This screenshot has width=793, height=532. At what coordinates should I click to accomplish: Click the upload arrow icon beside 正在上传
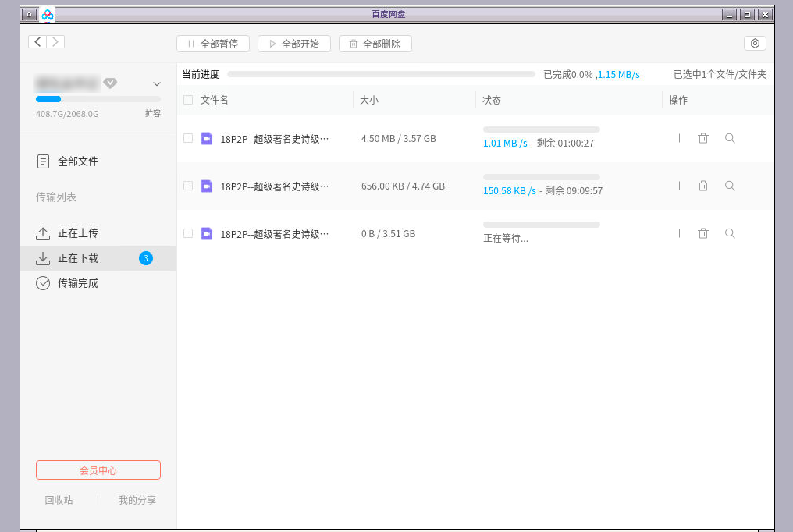click(43, 233)
